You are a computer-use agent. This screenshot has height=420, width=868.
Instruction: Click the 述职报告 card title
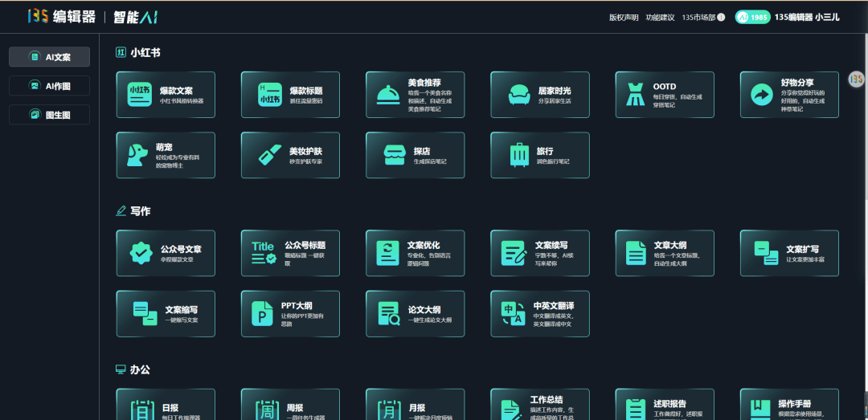click(x=669, y=403)
